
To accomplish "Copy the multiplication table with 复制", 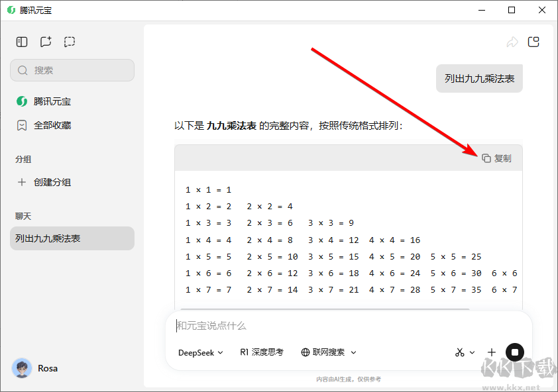I will [x=496, y=158].
